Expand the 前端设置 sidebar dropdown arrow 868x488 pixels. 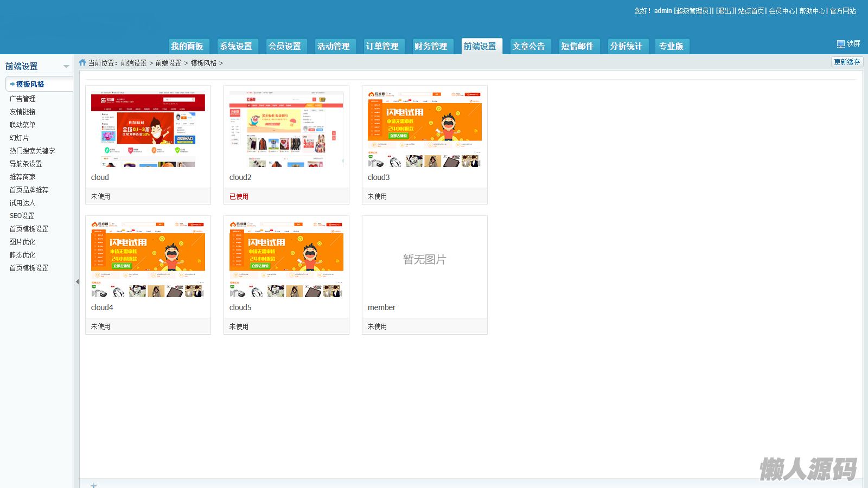(66, 67)
